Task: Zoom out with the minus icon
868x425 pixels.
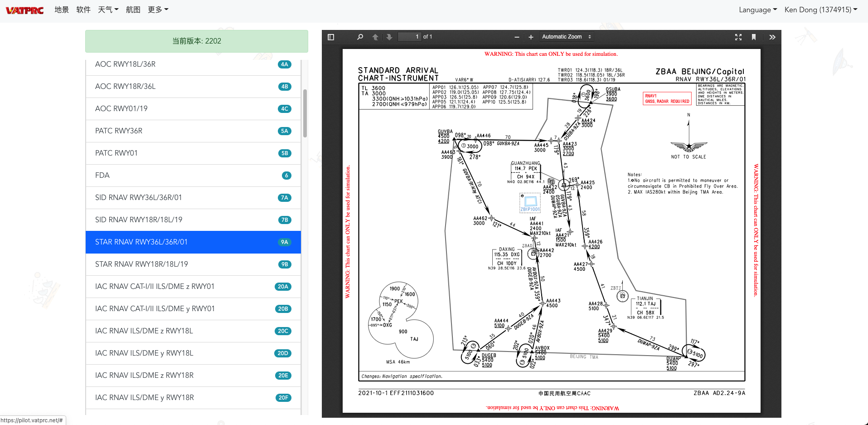Action: point(517,37)
